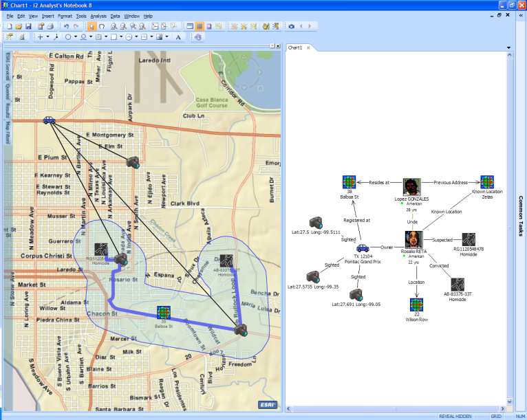Click the chart horizontal scrollbar

[396, 408]
